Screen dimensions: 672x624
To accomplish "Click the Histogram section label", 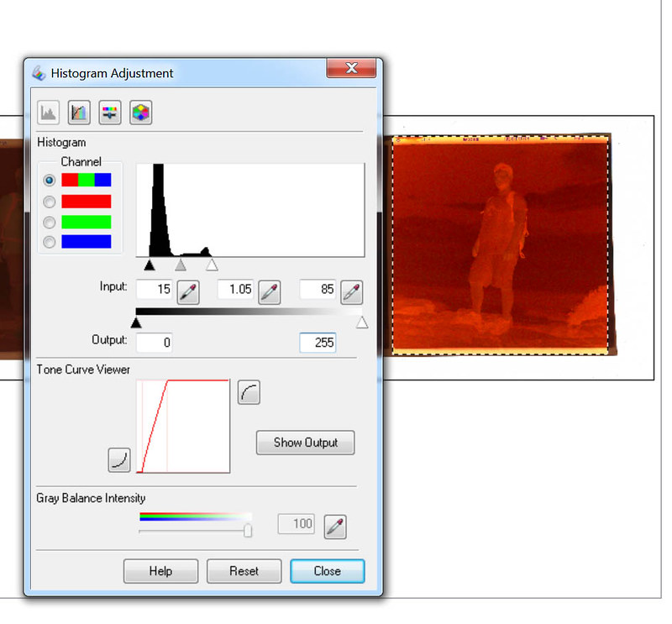I will coord(61,142).
